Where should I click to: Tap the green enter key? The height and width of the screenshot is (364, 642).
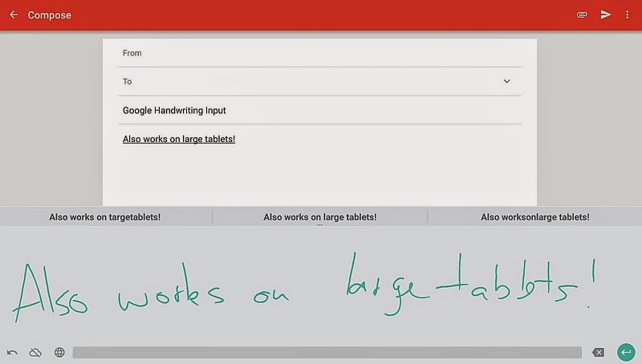(626, 352)
